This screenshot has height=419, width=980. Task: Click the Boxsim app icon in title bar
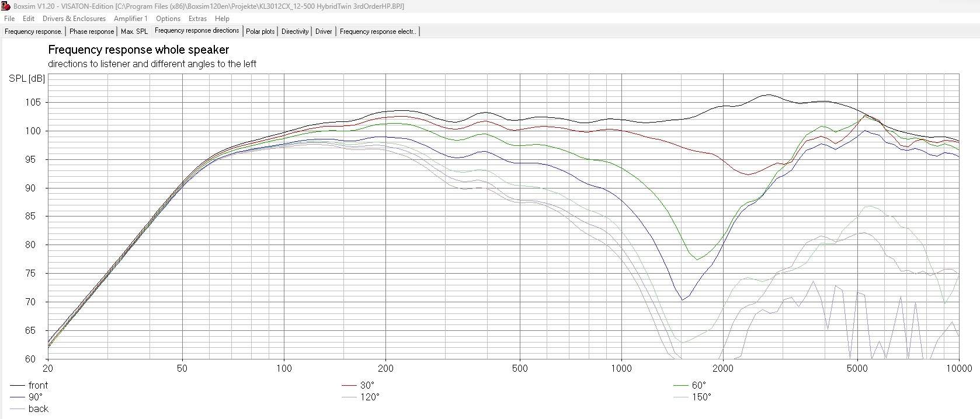(x=6, y=6)
